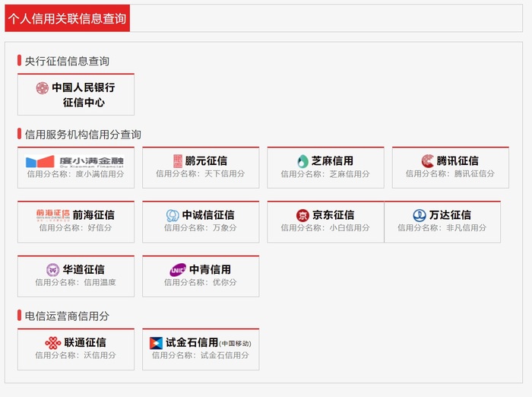Select the 个人信用关联信息查询 red tab
532x397 pixels.
tap(67, 18)
